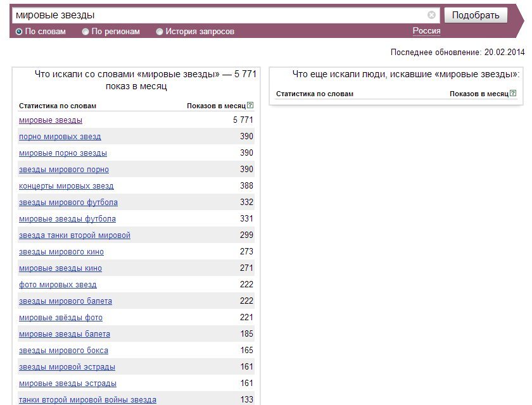Open the мировые звезды кино link
Screen dimensions: 532x405
[60, 268]
